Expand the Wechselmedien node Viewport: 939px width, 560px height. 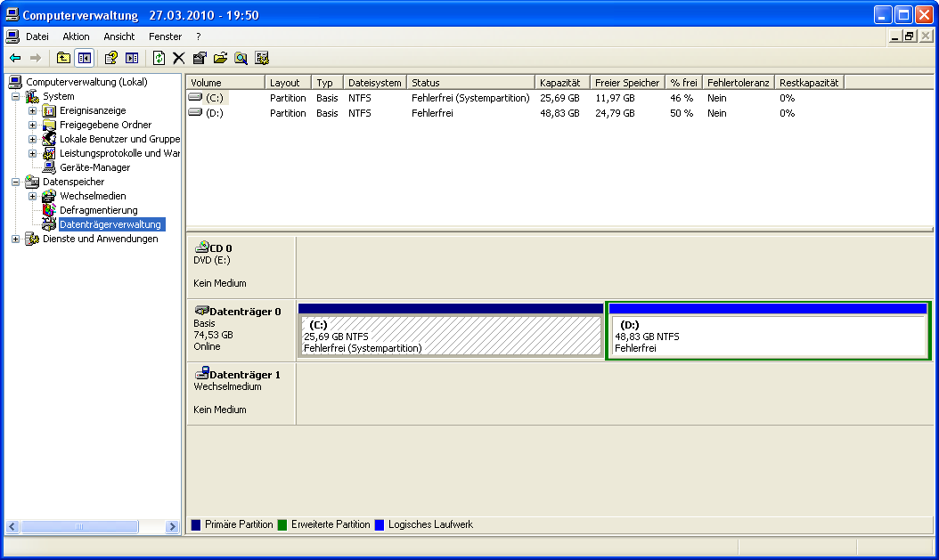click(32, 196)
